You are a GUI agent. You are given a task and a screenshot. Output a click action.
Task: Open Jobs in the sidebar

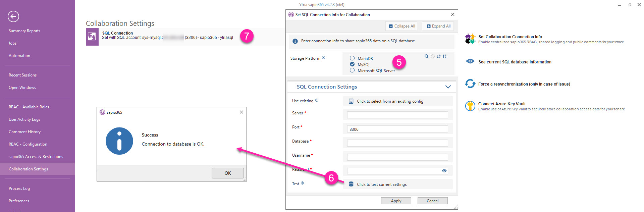click(12, 43)
